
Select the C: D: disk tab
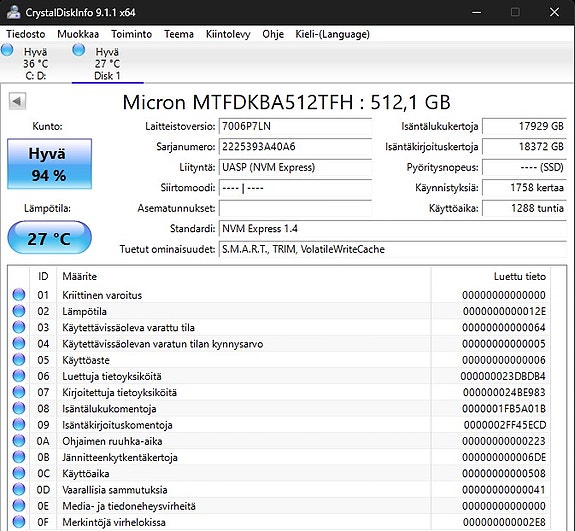click(x=36, y=63)
